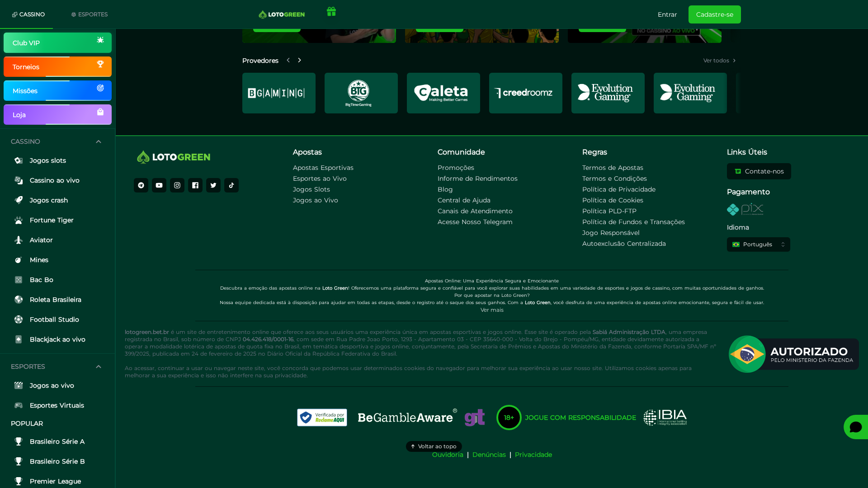The height and width of the screenshot is (488, 868).
Task: Open Apostas Esportivas footer link
Action: 323,168
